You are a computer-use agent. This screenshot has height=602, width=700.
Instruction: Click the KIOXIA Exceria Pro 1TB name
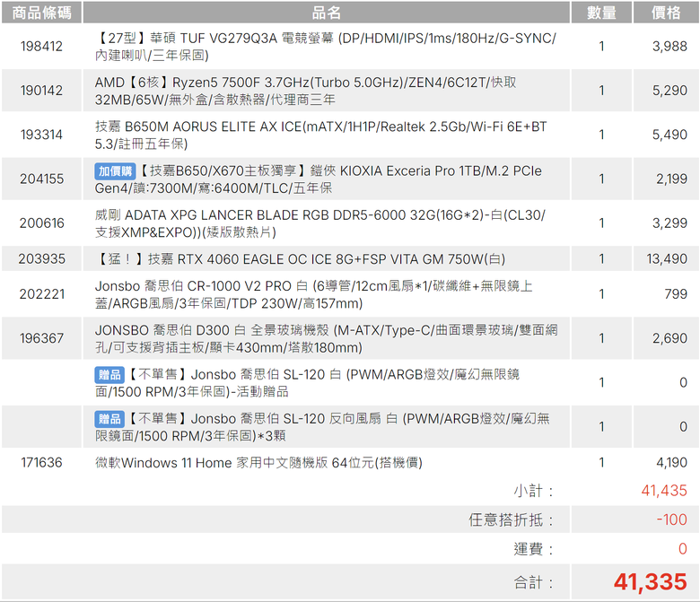click(x=318, y=179)
